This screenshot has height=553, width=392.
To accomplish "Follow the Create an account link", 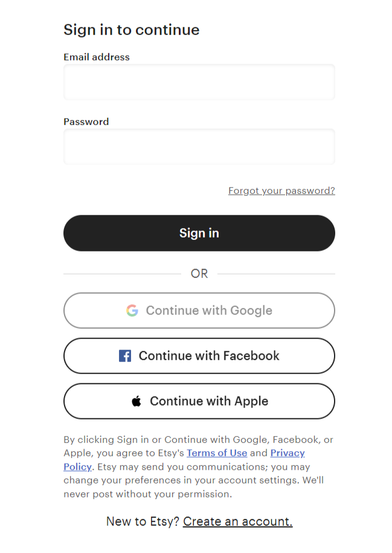I will click(237, 522).
